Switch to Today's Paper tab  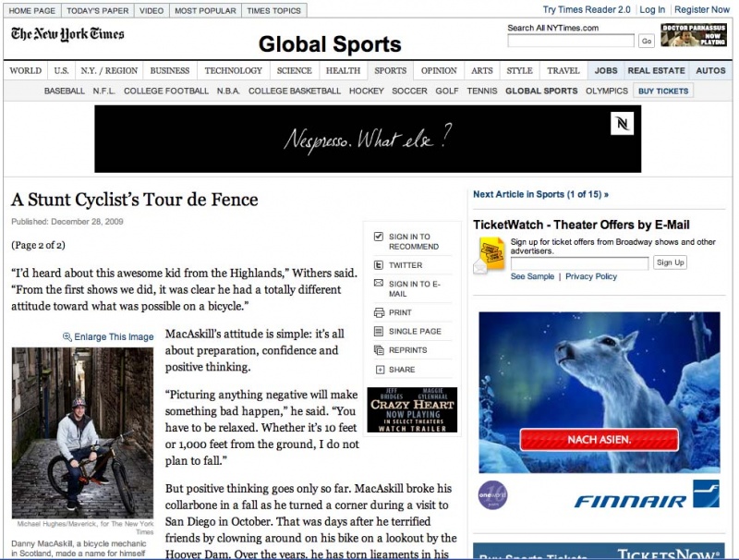98,10
